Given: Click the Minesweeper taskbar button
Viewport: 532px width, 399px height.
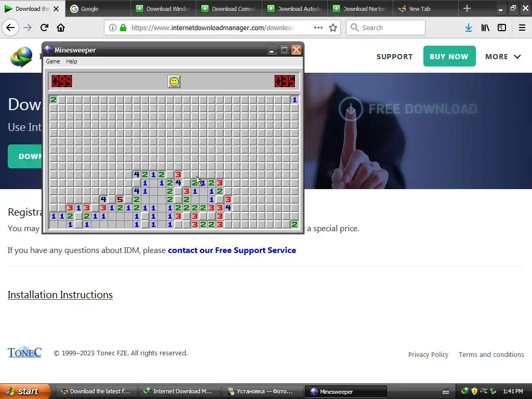Looking at the screenshot, I should click(x=345, y=392).
